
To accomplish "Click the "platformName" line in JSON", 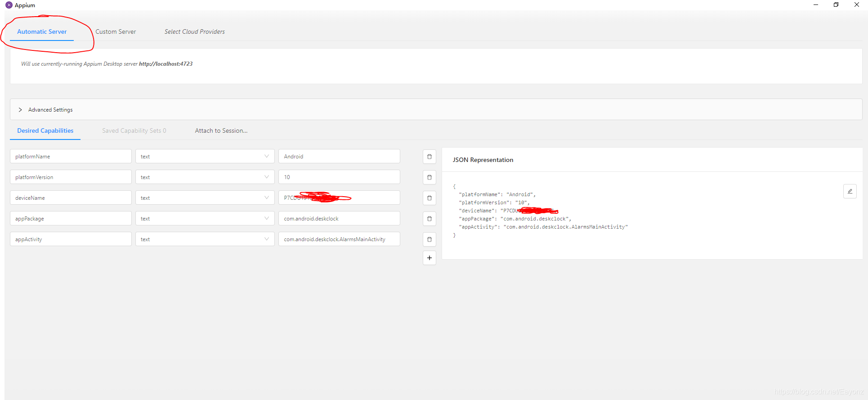I will pos(497,194).
